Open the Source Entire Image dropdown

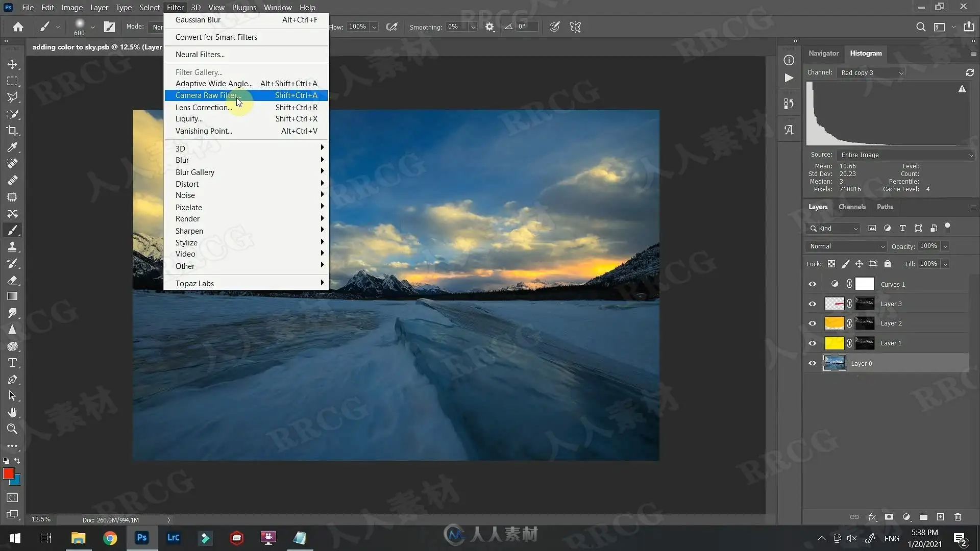[x=906, y=155]
